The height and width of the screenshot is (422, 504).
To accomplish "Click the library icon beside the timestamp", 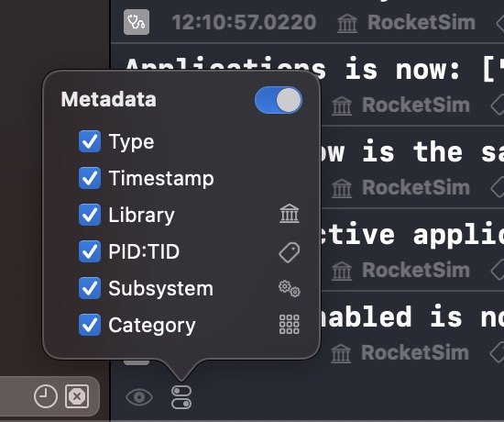I will 347,23.
